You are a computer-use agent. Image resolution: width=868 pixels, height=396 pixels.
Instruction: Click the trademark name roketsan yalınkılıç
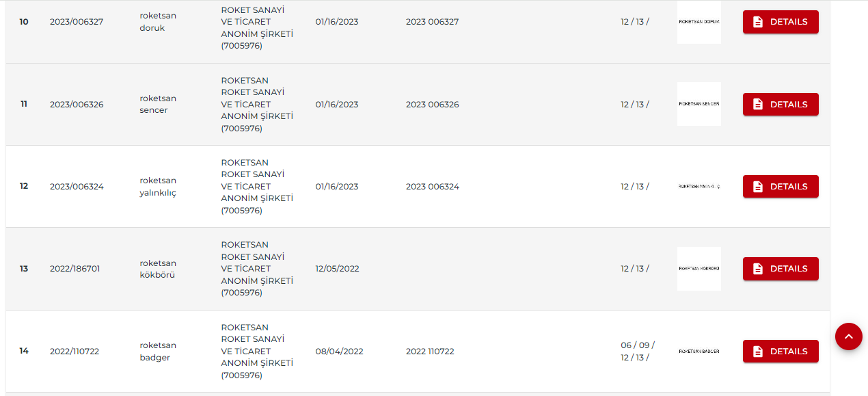click(158, 187)
